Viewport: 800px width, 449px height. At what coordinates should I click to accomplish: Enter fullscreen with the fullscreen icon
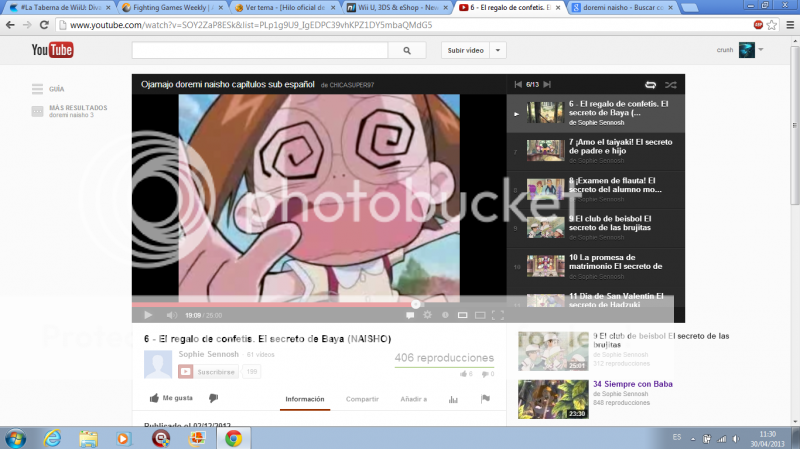pyautogui.click(x=498, y=315)
